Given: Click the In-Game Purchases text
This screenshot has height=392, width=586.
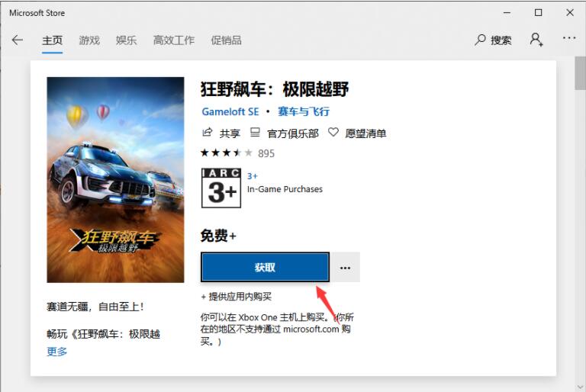Looking at the screenshot, I should tap(285, 189).
